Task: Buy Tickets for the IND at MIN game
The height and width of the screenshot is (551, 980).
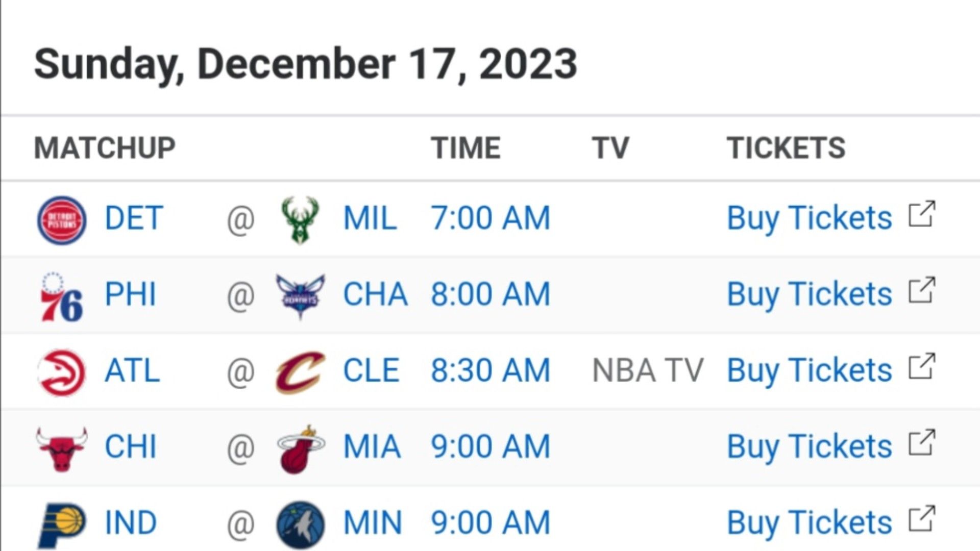Action: 810,523
